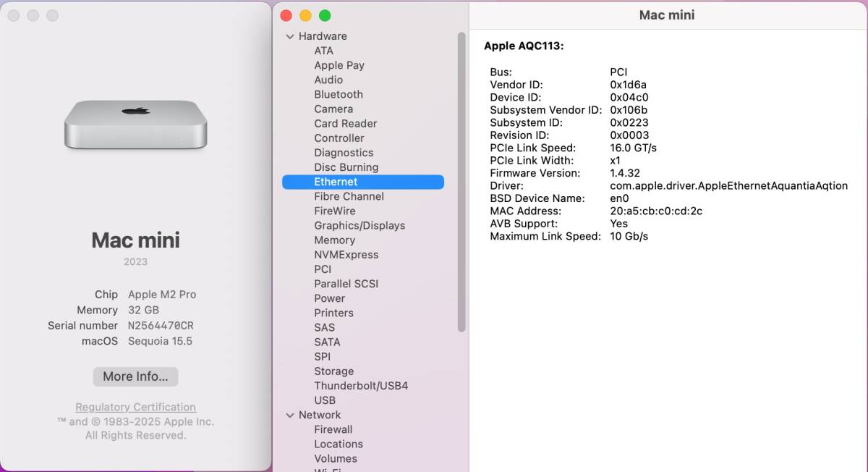Viewport: 868px width, 472px height.
Task: Click the PCIe Link Width value x1
Action: pyautogui.click(x=616, y=161)
